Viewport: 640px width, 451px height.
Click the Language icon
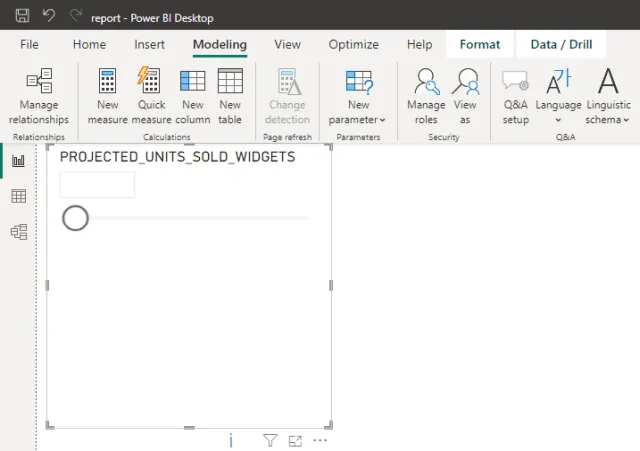(558, 80)
